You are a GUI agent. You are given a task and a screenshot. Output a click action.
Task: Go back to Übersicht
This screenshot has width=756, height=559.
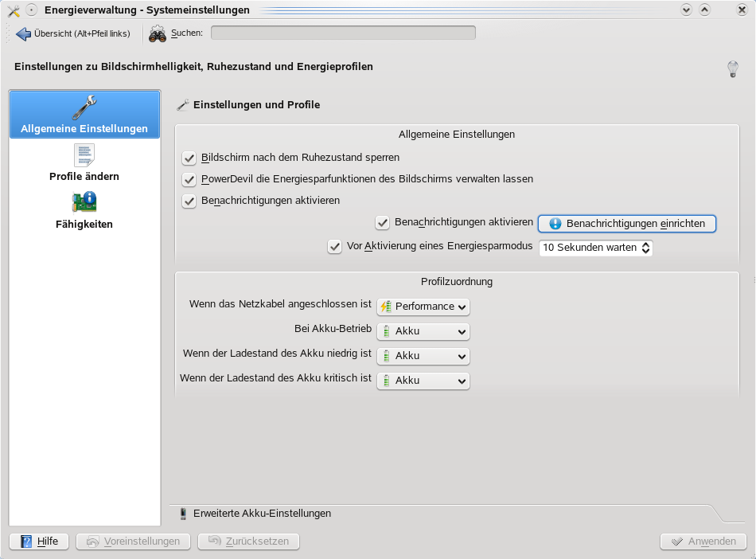pos(73,33)
